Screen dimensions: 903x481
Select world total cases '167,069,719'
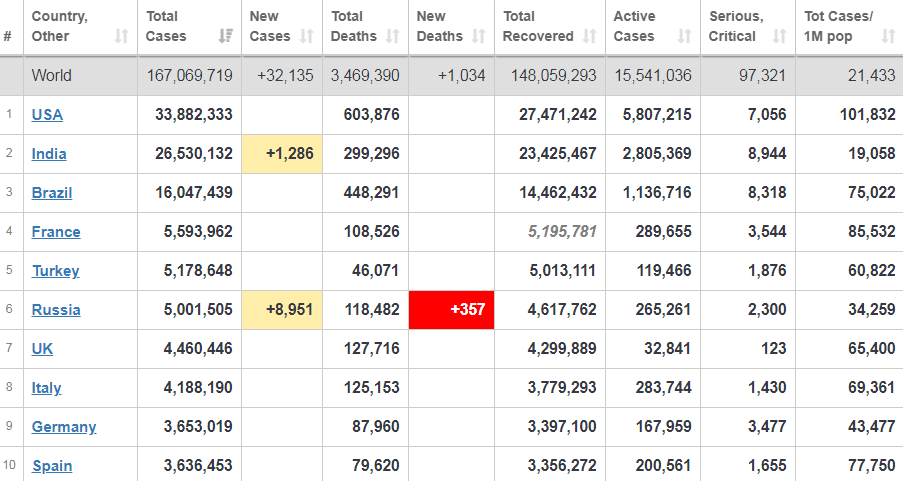[x=189, y=75]
